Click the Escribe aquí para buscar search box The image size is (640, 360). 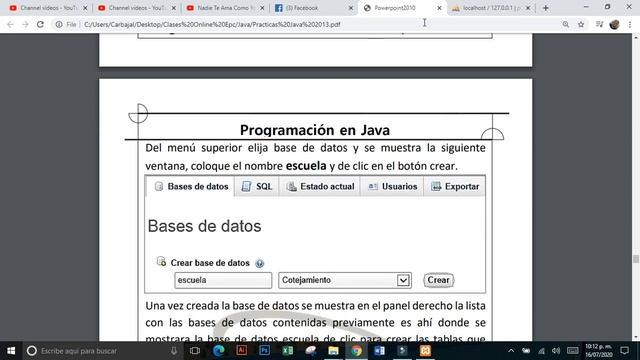pos(102,351)
